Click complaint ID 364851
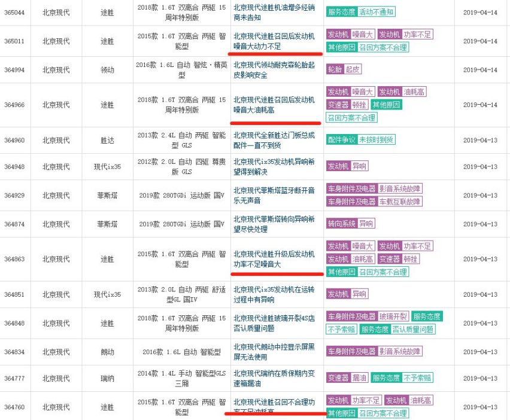 [x=14, y=294]
